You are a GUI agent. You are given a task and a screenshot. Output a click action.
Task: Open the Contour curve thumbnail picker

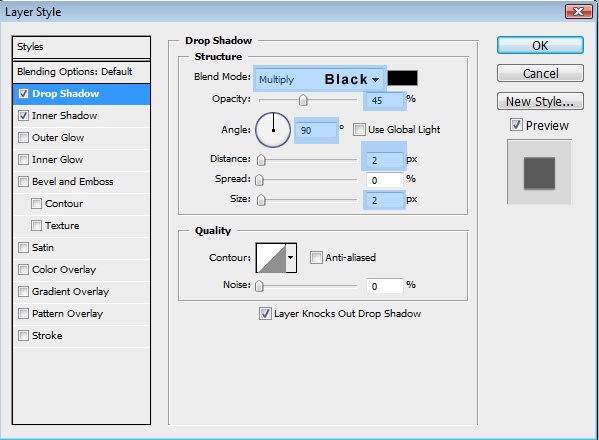271,258
